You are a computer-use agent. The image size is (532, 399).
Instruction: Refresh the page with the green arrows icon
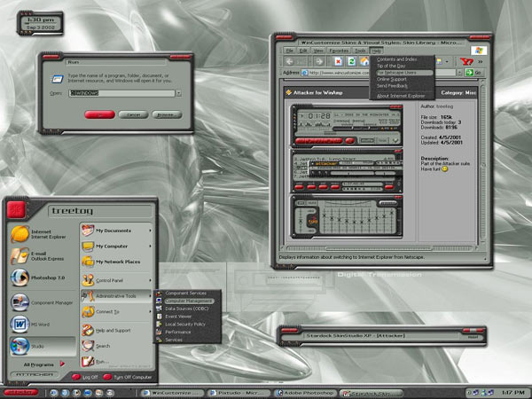pyautogui.click(x=351, y=61)
